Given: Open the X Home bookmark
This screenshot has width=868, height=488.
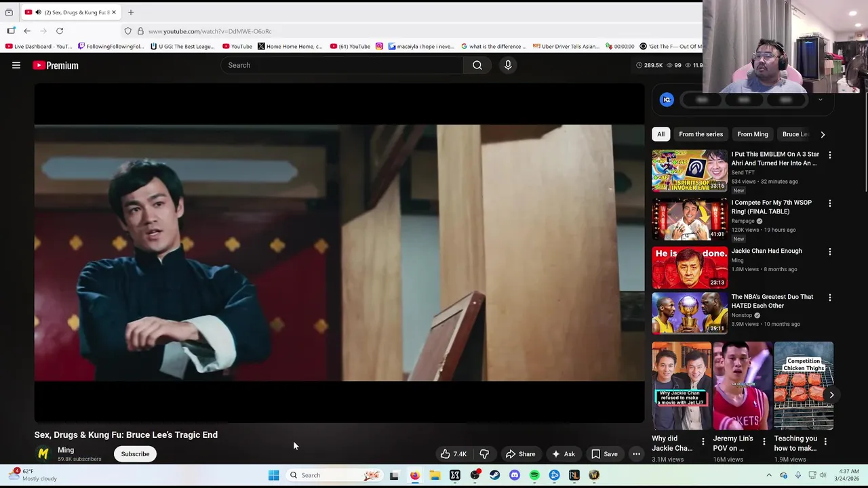Looking at the screenshot, I should pos(290,46).
